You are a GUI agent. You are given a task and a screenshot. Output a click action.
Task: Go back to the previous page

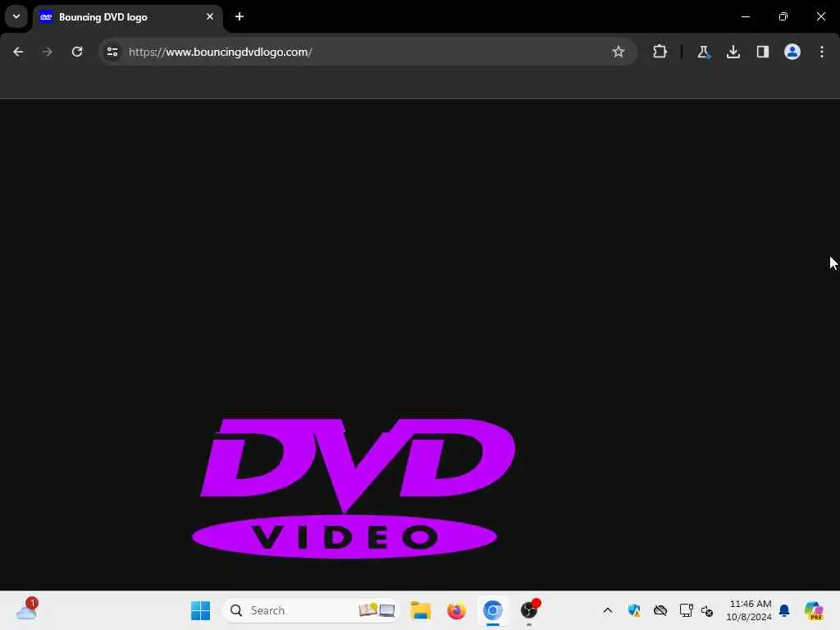[18, 52]
